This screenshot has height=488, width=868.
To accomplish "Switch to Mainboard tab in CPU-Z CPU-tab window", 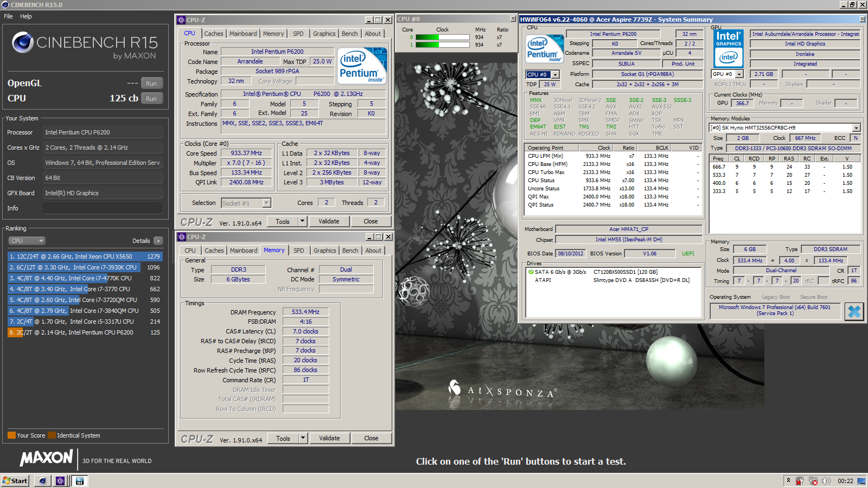I will (243, 34).
